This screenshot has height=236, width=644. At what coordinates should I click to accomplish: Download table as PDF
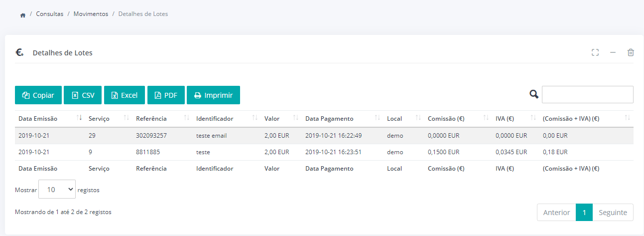tap(166, 95)
